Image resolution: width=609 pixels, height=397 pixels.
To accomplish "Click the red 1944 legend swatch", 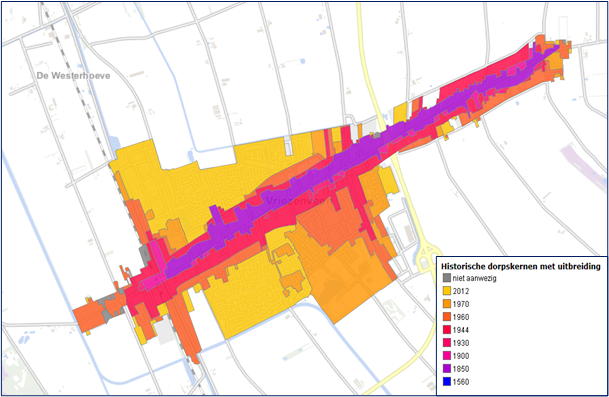I will (447, 330).
